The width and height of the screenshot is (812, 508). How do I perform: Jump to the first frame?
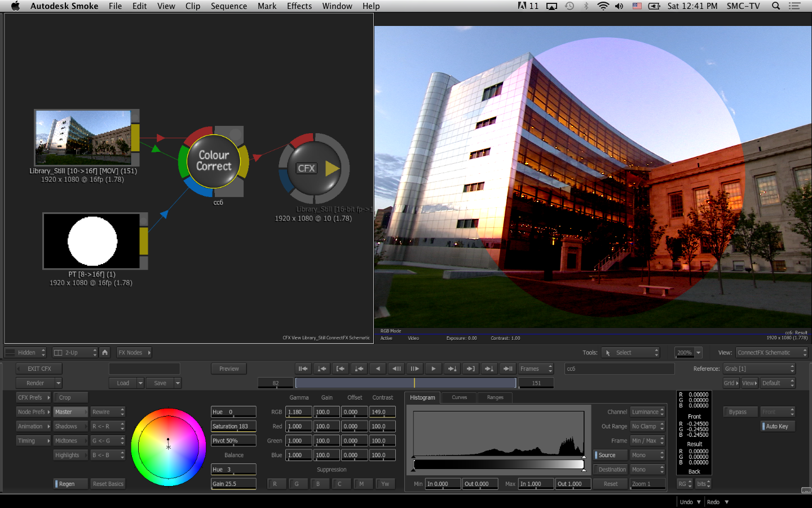[x=303, y=369]
